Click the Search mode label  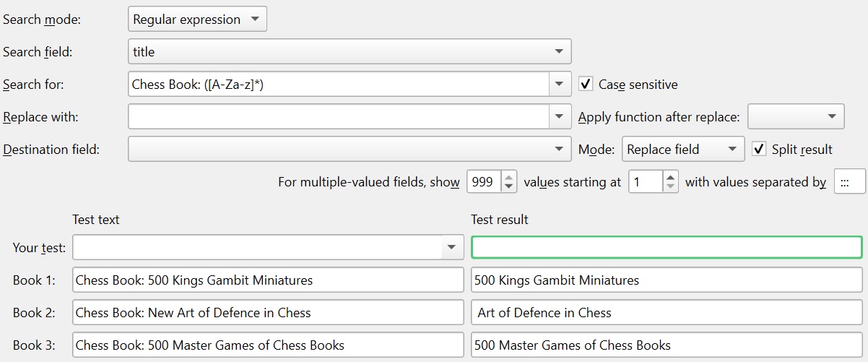coord(42,20)
